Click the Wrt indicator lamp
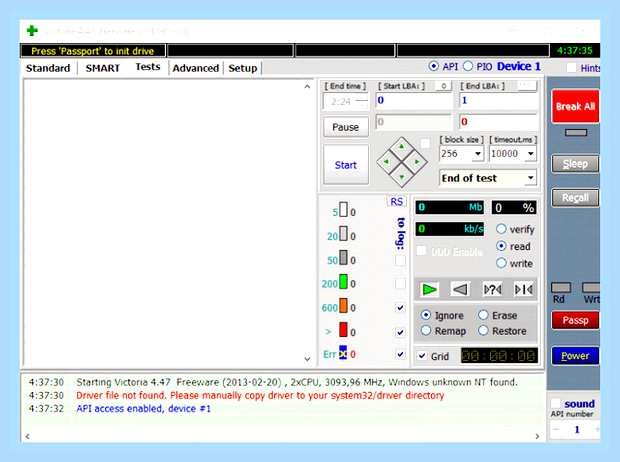The height and width of the screenshot is (462, 620). [591, 288]
